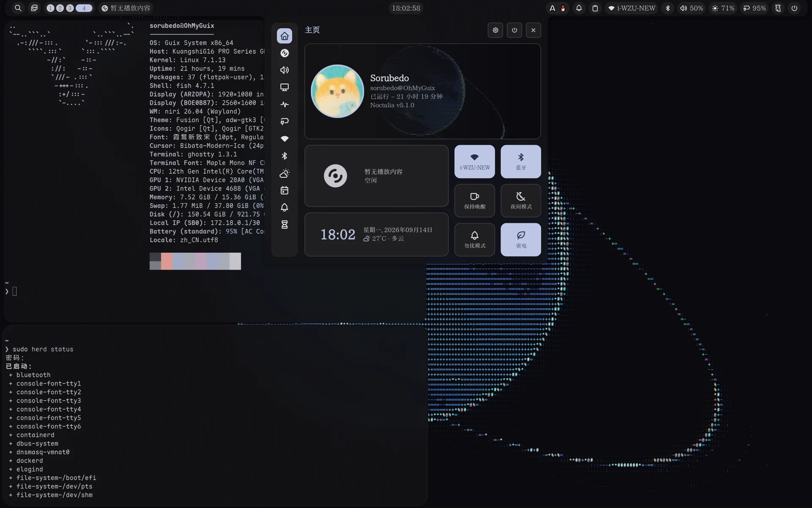812x508 pixels.
Task: Click the Bluetooth icon in top bar
Action: [x=668, y=8]
